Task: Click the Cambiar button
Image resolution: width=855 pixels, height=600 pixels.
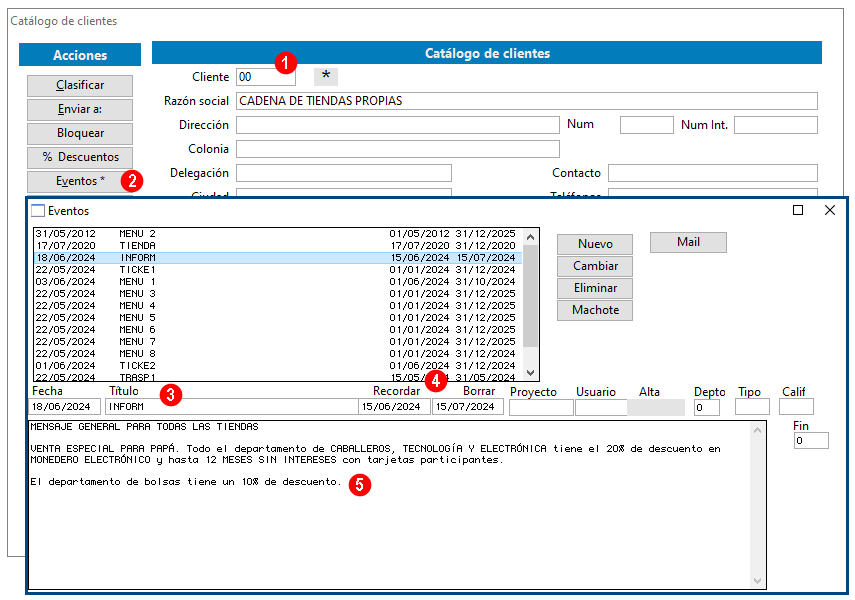Action: tap(595, 266)
